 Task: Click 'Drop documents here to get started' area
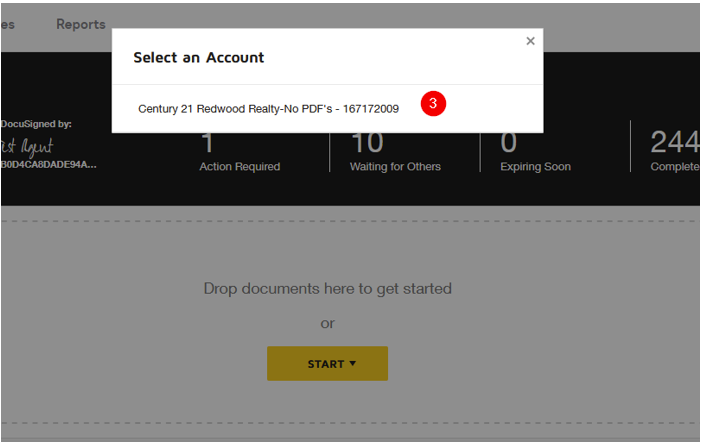(327, 288)
